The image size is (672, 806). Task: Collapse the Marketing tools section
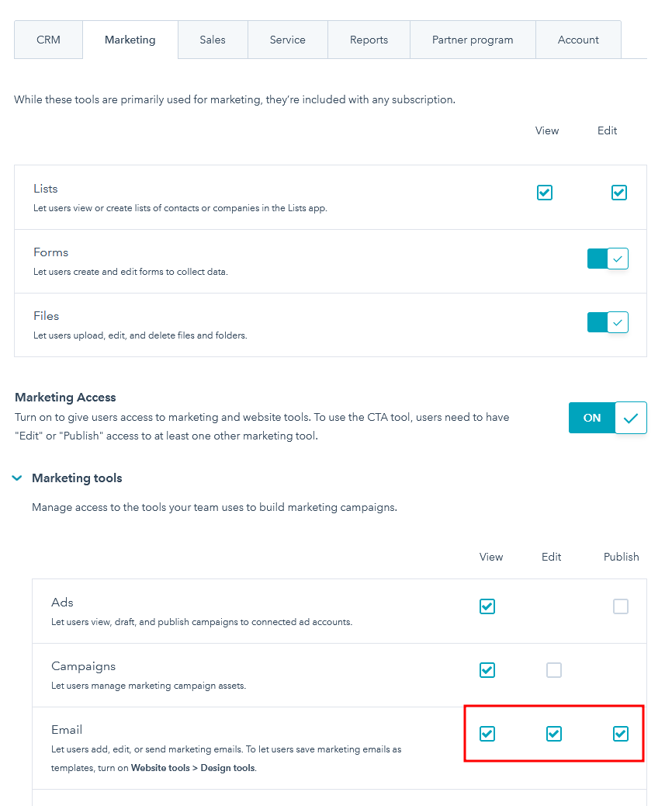[x=17, y=478]
